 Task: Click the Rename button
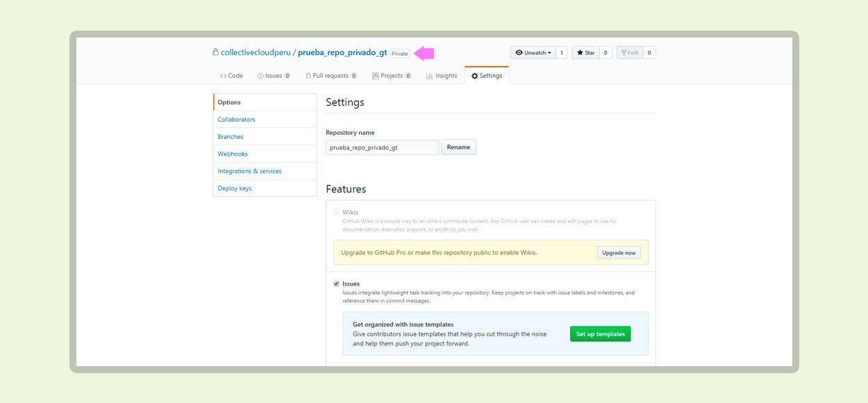point(458,147)
